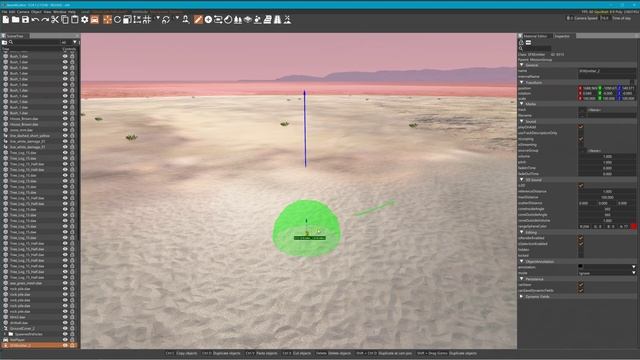Screen dimensions: 640x360
Task: Select the rotate gizmo tool
Action: [x=118, y=20]
